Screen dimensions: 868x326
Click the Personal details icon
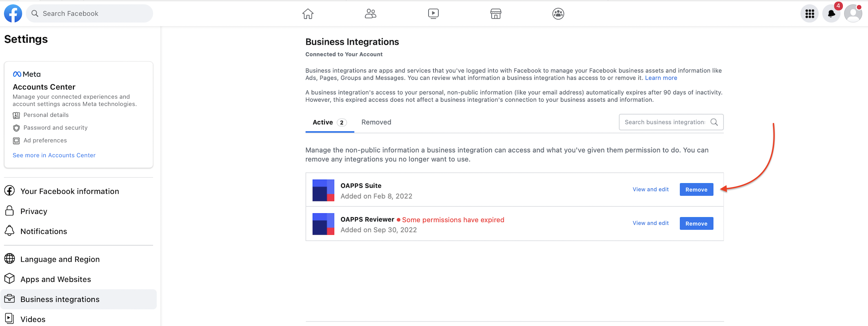16,115
